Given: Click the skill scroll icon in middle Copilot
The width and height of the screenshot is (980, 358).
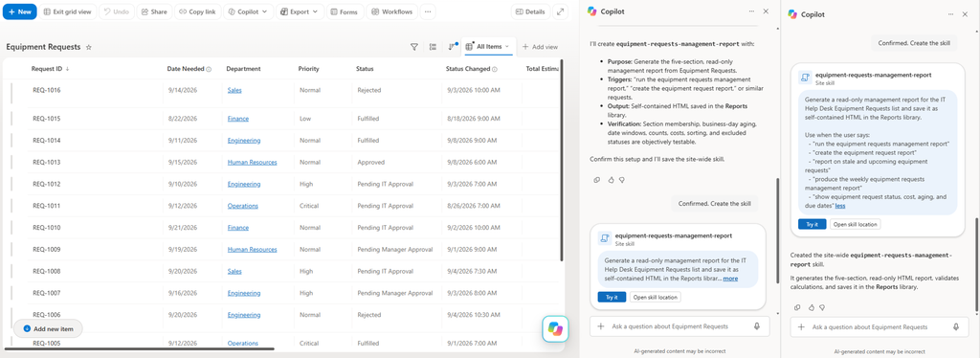Looking at the screenshot, I should tap(605, 238).
